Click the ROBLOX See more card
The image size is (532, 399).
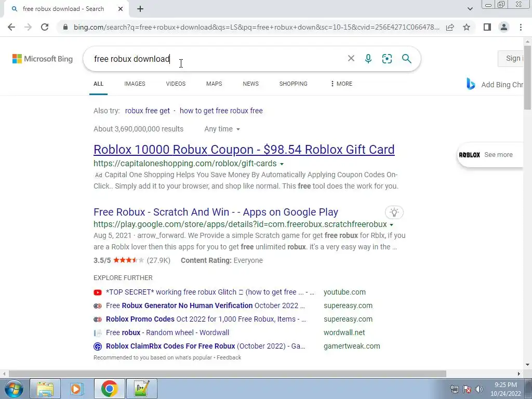[490, 155]
